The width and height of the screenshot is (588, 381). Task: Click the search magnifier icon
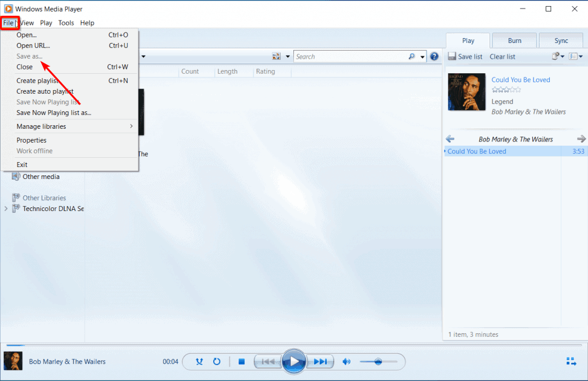point(411,56)
